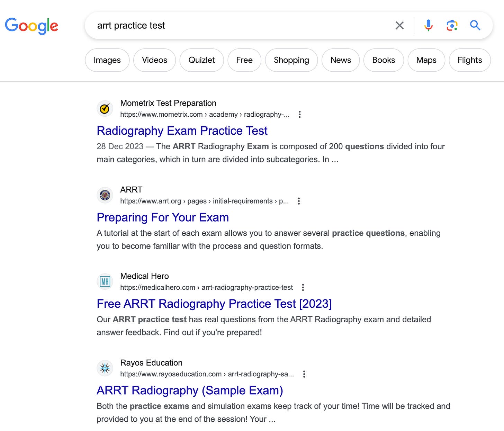504x431 pixels.
Task: Open more options for ARRT result
Action: click(299, 201)
